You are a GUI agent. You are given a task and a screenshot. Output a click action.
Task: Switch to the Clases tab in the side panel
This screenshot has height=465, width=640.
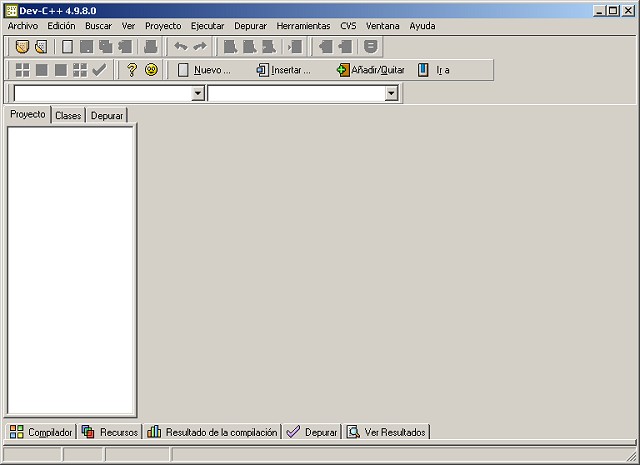pos(68,116)
